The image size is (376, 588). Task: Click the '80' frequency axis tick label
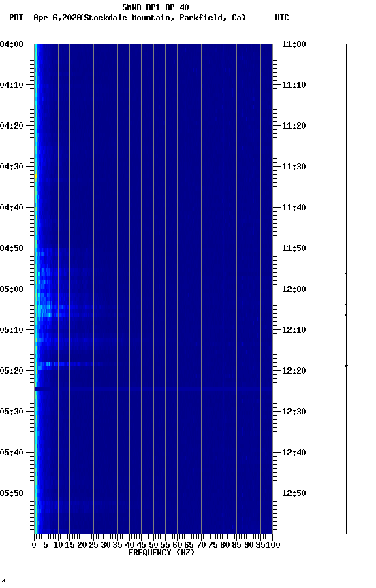tap(225, 545)
